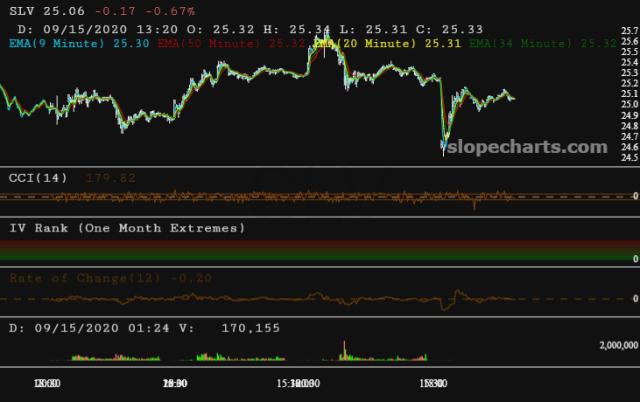
Task: Click the tallest volume spike bar
Action: 344,351
